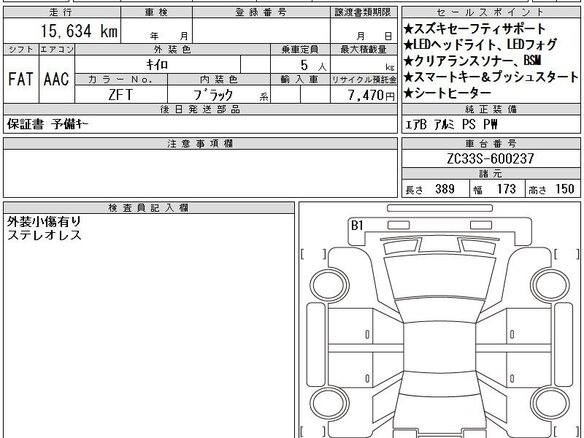Select the "リサイクル預託金" header
Viewport: 584px width, 438px height.
(x=364, y=79)
